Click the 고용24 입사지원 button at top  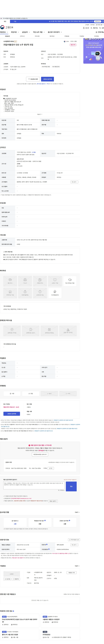coord(47,79)
